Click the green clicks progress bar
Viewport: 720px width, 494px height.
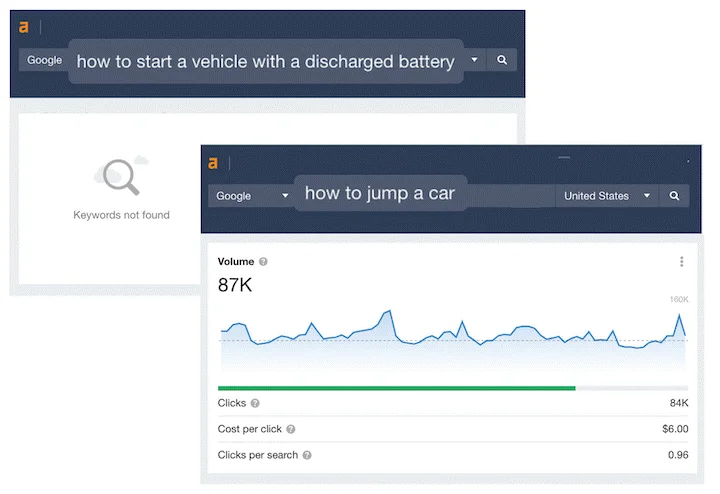[396, 388]
